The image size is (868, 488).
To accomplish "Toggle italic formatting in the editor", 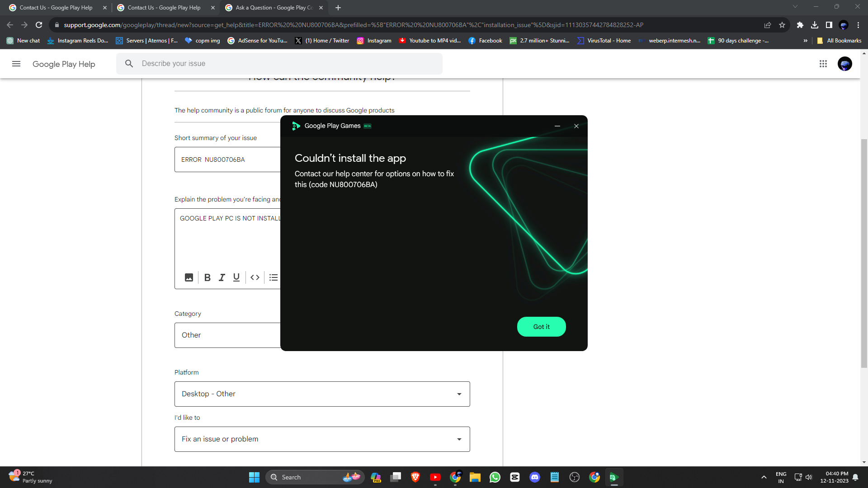I will click(222, 277).
